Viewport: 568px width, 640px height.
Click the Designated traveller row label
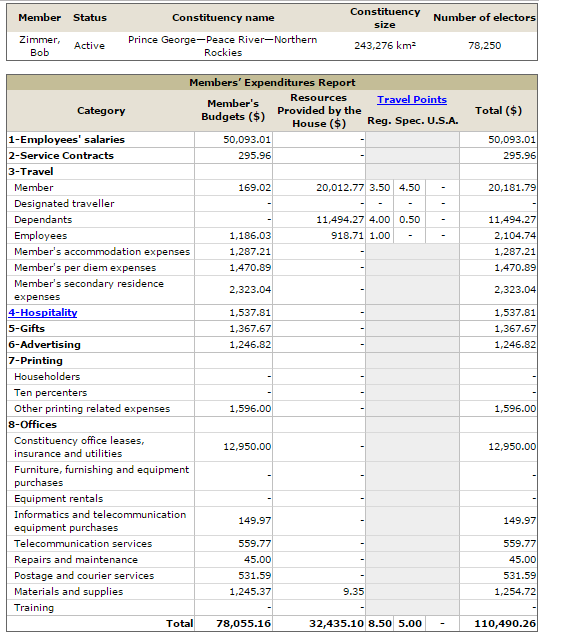coord(64,204)
